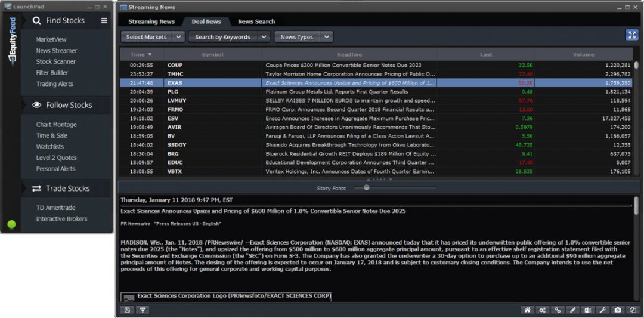
Task: Select the AVIR Aviragen headline row
Action: (x=376, y=127)
